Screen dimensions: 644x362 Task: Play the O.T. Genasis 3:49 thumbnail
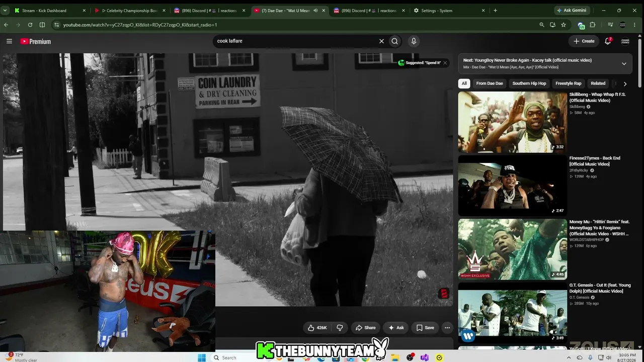[x=512, y=313]
